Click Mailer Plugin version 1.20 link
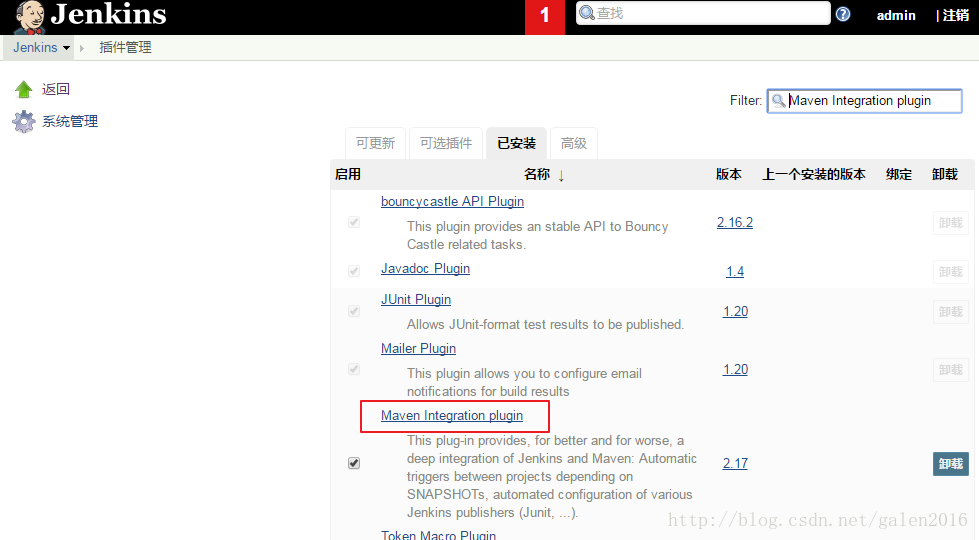979x540 pixels. [x=735, y=370]
